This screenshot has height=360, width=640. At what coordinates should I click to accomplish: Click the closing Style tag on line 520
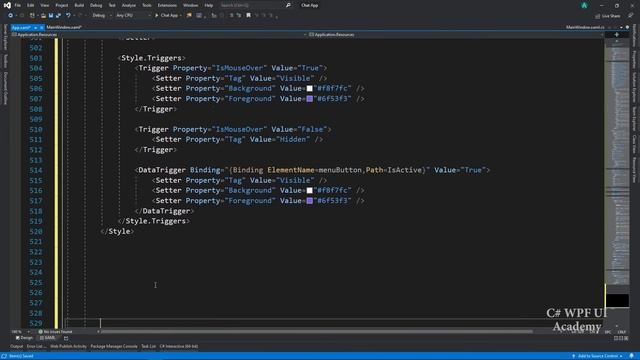pyautogui.click(x=117, y=231)
